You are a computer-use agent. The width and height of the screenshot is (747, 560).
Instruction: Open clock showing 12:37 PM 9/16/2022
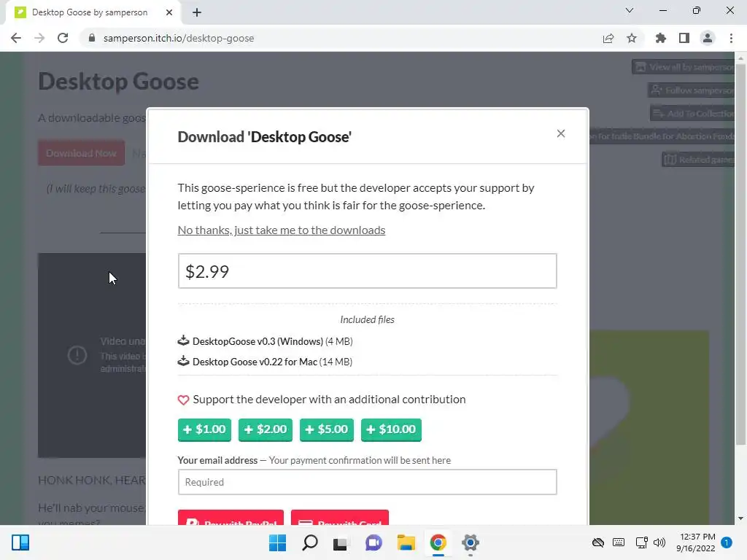[x=695, y=542]
